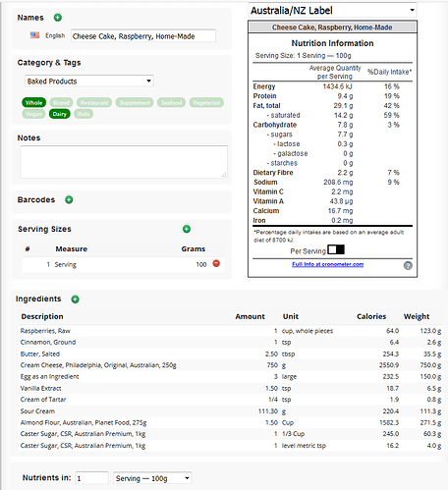Select the Cream Cheese Philadelphia ingredient row
This screenshot has width=448, height=490.
[x=231, y=365]
